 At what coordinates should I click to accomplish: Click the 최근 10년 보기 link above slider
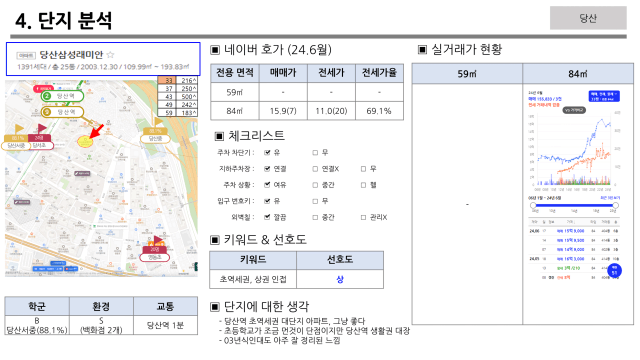click(x=610, y=198)
